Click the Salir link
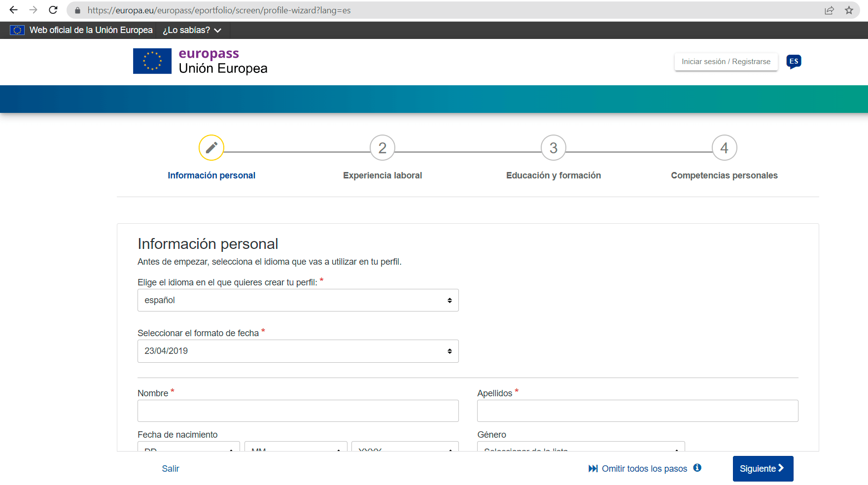 coord(171,468)
